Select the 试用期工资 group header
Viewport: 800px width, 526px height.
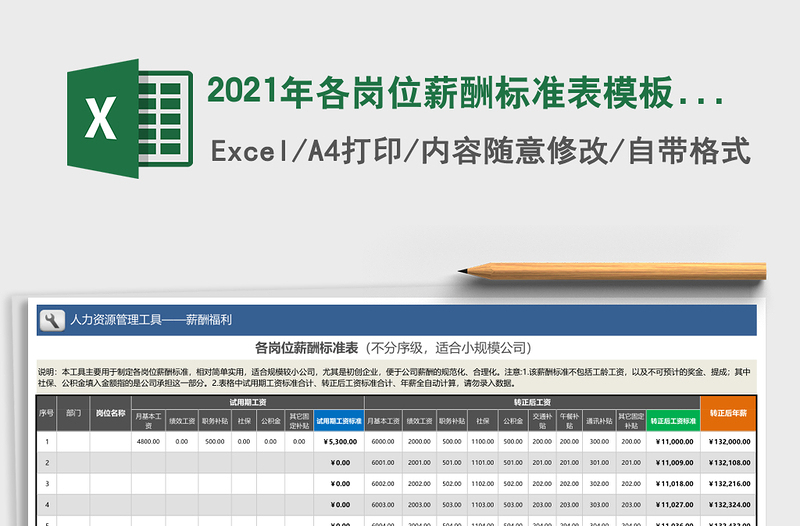click(248, 403)
